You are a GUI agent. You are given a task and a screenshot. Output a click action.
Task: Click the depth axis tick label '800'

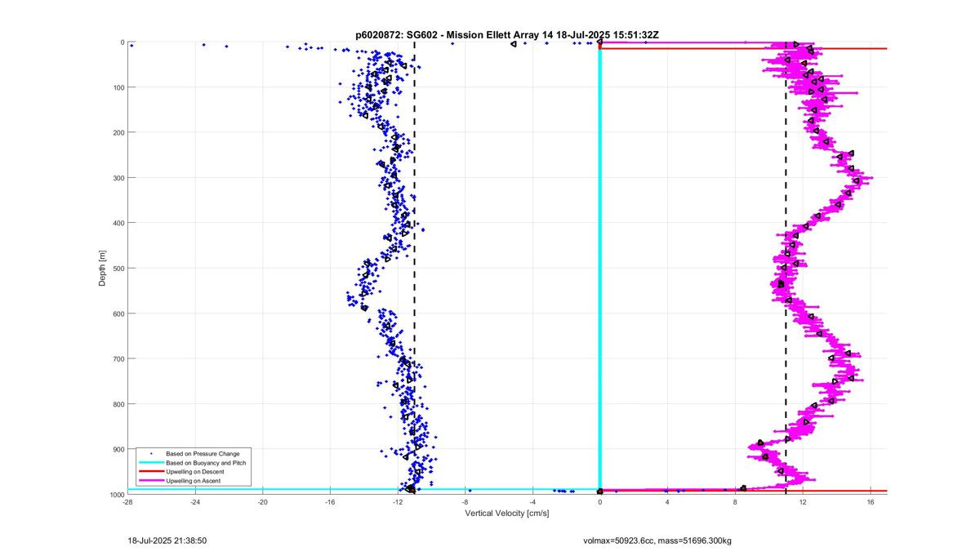tap(118, 404)
